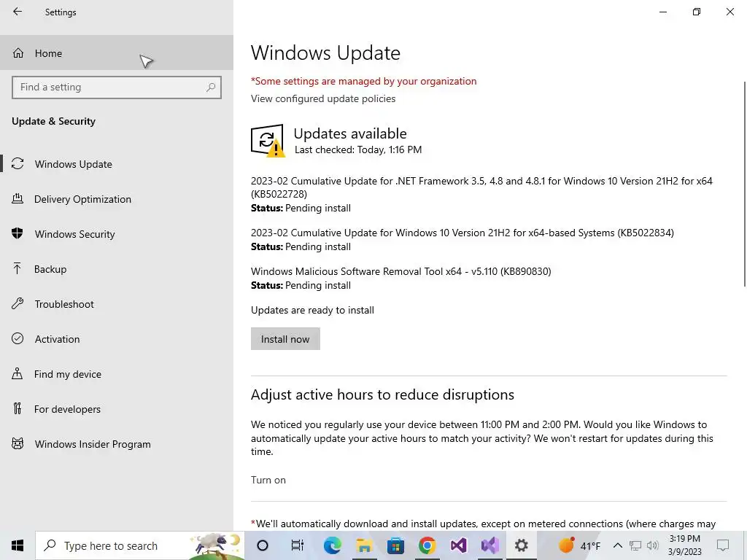Open the clock showing 3:19 PM
The height and width of the screenshot is (560, 747).
684,545
